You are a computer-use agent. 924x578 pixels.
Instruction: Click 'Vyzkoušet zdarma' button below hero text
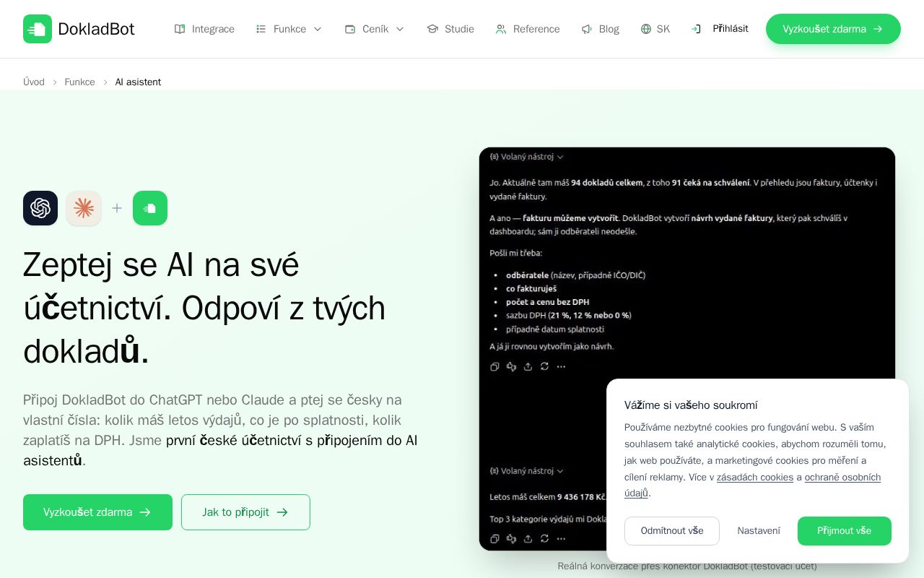click(97, 512)
